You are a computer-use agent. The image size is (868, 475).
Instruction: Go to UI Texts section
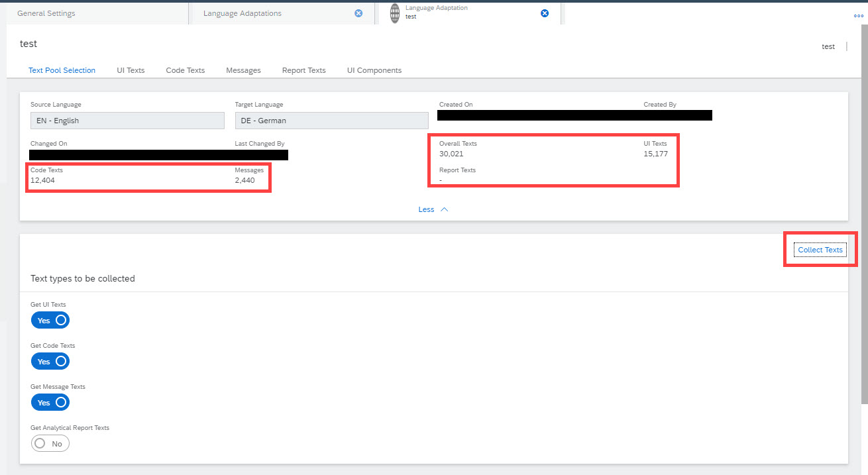[x=131, y=70]
